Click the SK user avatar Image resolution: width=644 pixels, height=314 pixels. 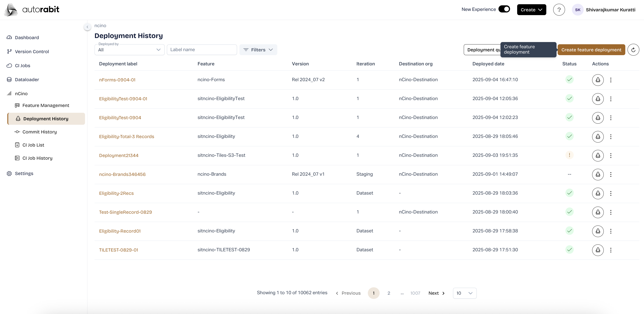coord(577,10)
